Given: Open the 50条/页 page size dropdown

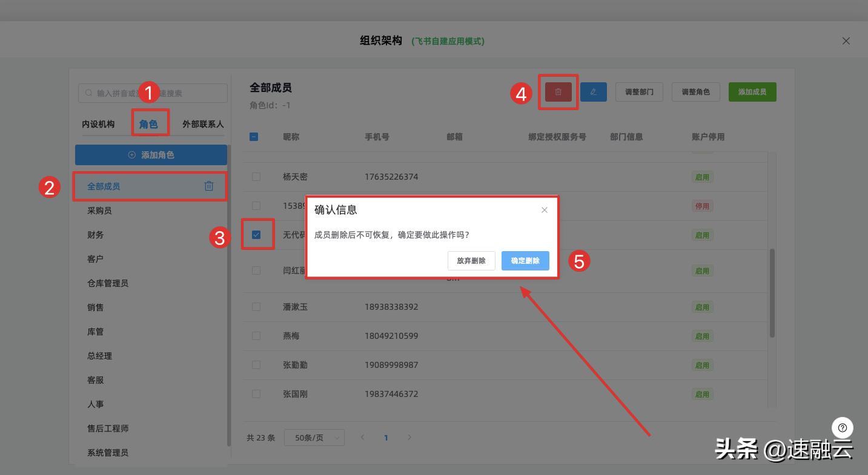Looking at the screenshot, I should 314,437.
